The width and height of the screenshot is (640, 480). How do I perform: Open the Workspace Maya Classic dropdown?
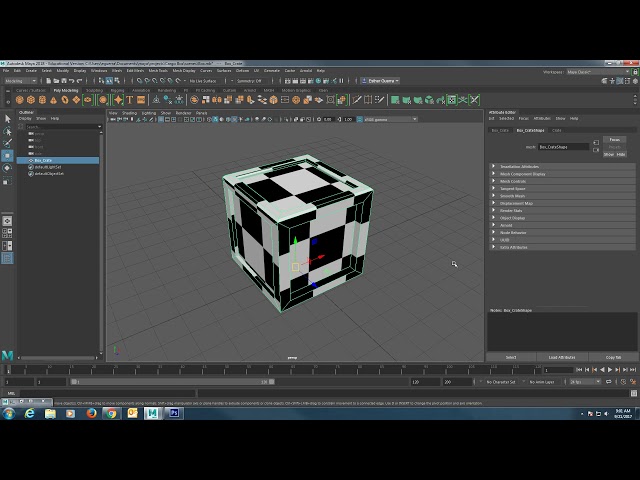598,72
